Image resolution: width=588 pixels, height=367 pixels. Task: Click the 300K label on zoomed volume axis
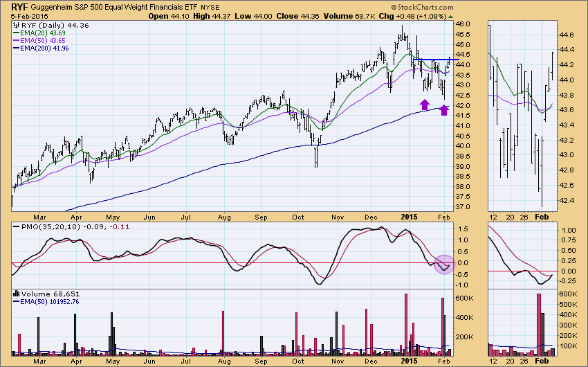pyautogui.click(x=569, y=325)
